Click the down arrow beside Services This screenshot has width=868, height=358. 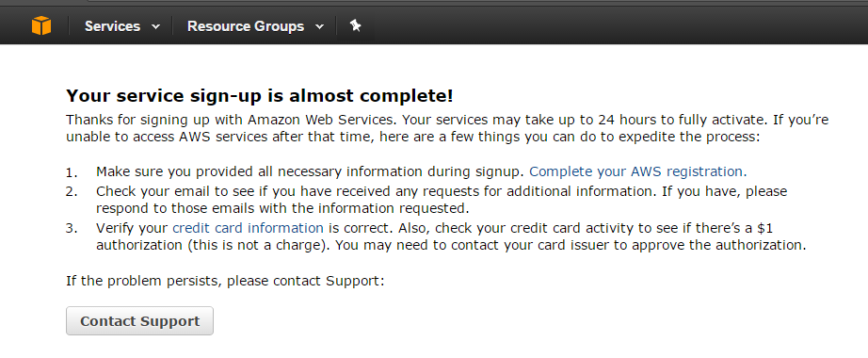pos(155,26)
